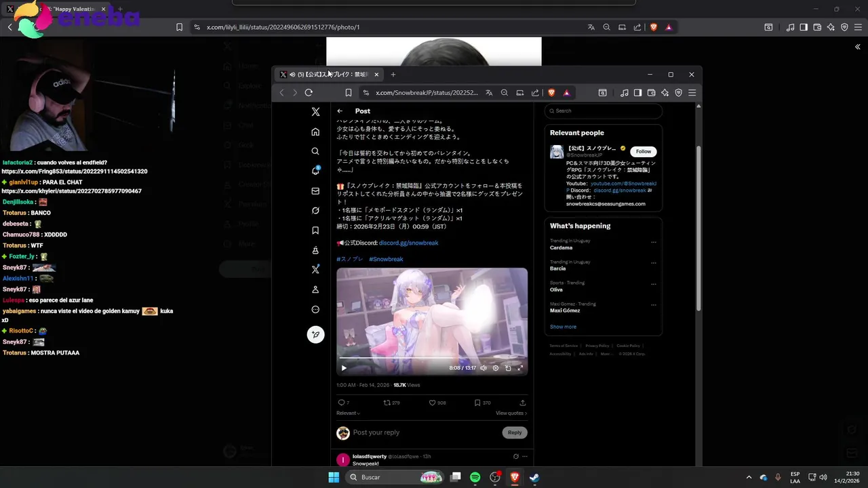Open Brave Rewards triangle in front window
868x488 pixels.
tap(566, 93)
